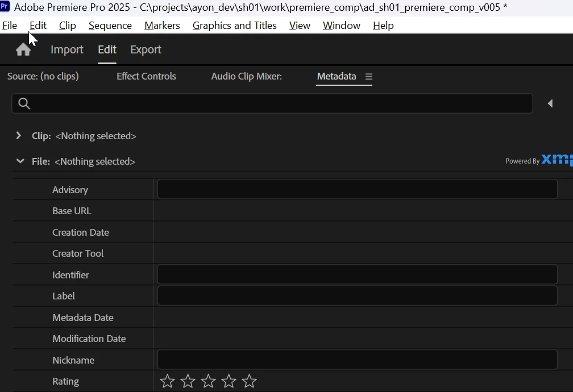Select the Source (no clips) panel tab
The height and width of the screenshot is (392, 573).
(43, 76)
